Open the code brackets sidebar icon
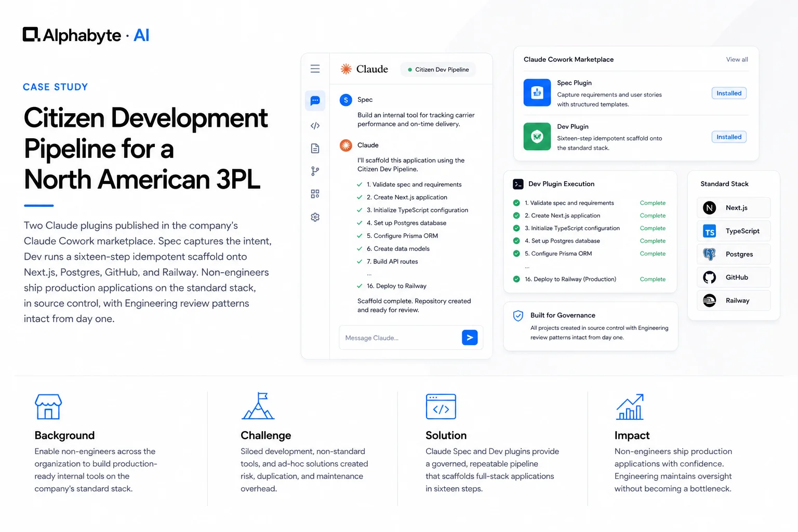798x532 pixels. point(315,126)
